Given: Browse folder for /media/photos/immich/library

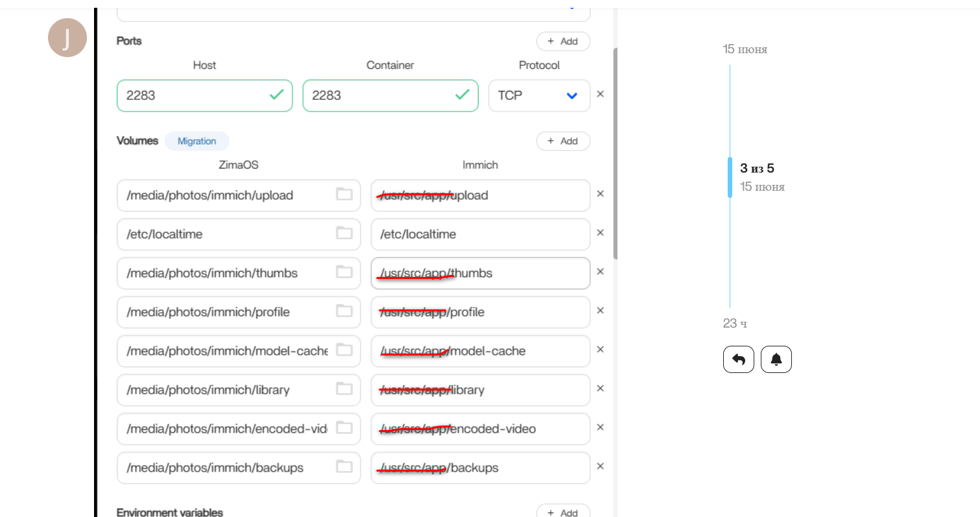Looking at the screenshot, I should (344, 389).
